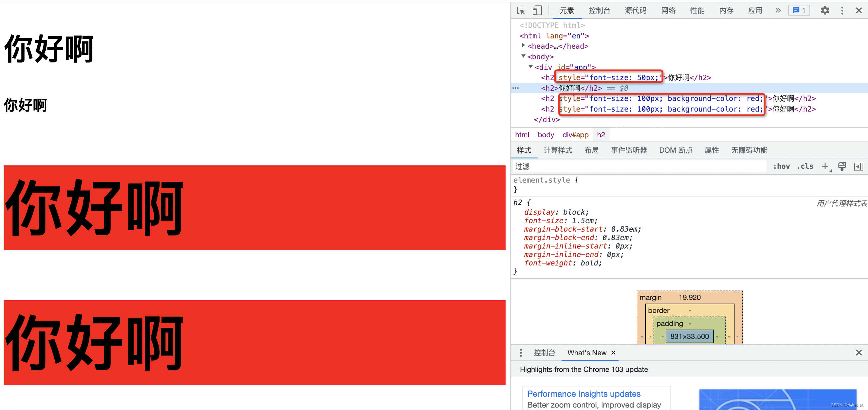Switch to 计算样式 pane tab

557,150
